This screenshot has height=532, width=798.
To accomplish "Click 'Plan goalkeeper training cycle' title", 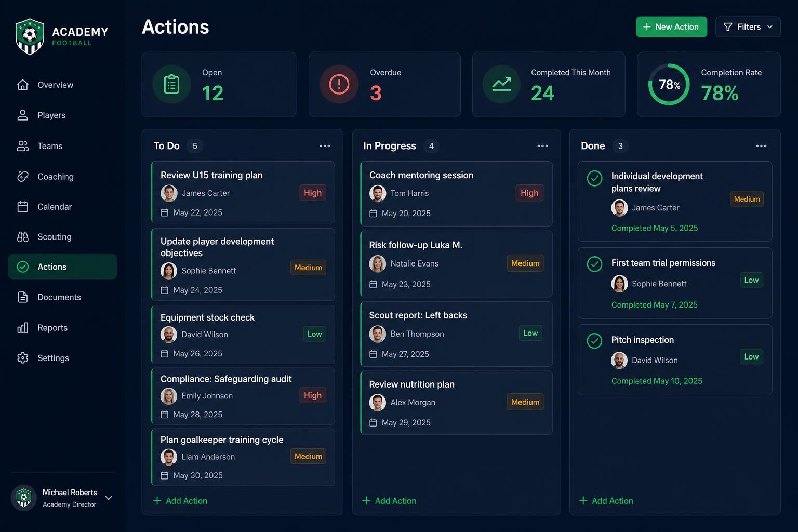I will coord(222,440).
